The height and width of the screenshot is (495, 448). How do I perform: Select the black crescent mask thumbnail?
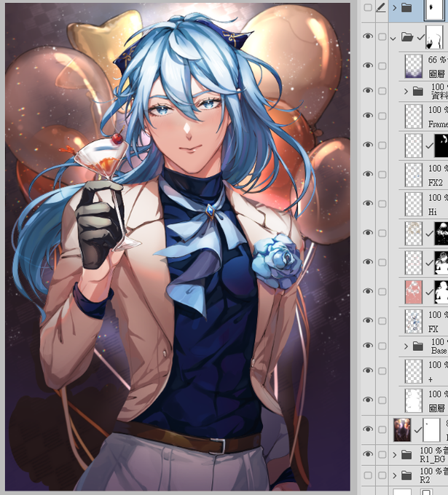tap(441, 146)
